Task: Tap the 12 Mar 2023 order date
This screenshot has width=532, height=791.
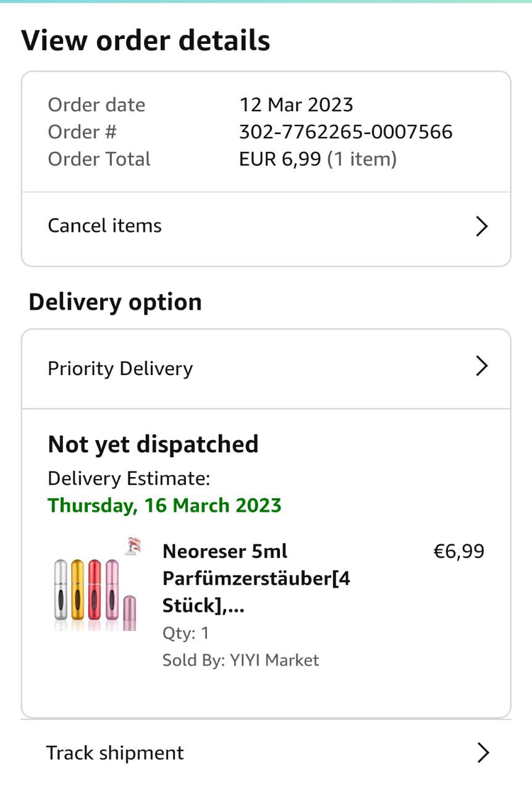Action: click(296, 104)
